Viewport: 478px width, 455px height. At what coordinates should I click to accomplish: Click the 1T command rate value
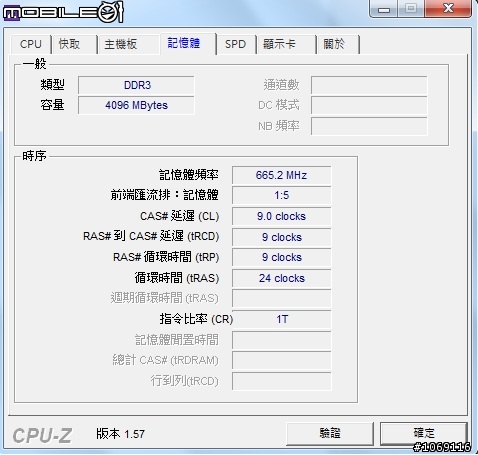click(x=282, y=319)
